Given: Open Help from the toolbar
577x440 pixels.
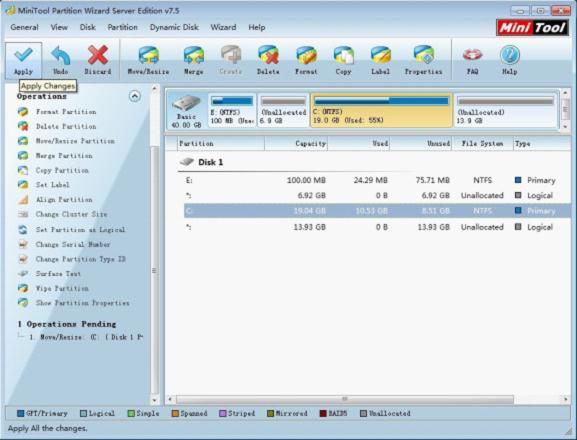Looking at the screenshot, I should pyautogui.click(x=510, y=61).
